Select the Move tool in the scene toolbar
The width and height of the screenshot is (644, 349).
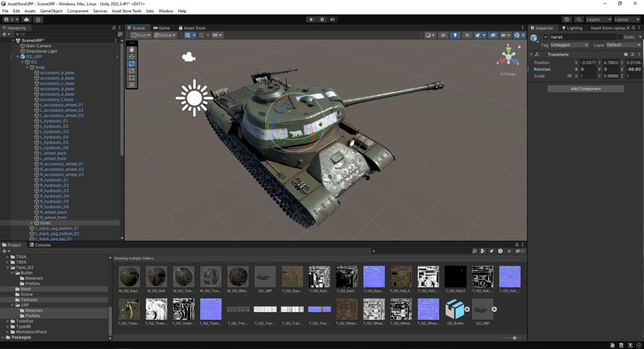click(131, 56)
